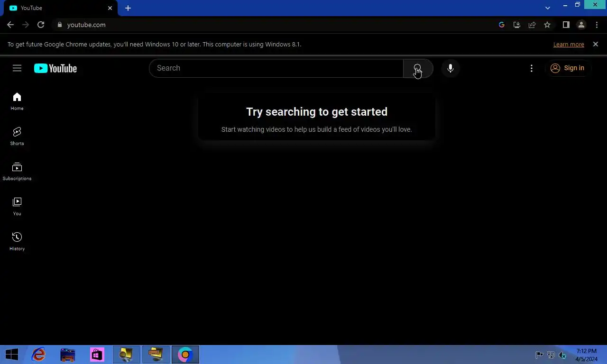Viewport: 607px width, 364px height.
Task: Expand the tab search dropdown arrow
Action: point(548,8)
